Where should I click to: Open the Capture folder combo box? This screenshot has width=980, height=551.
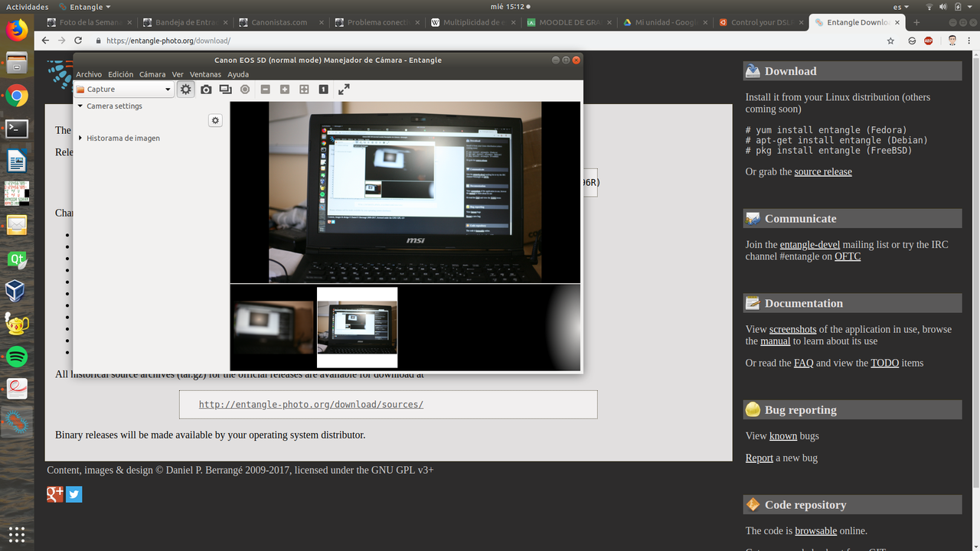coord(123,90)
